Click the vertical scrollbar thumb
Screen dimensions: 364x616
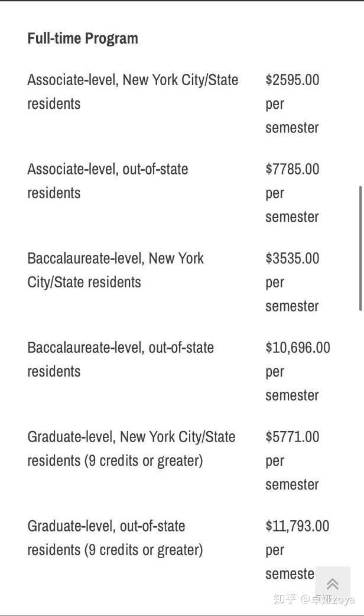(360, 248)
